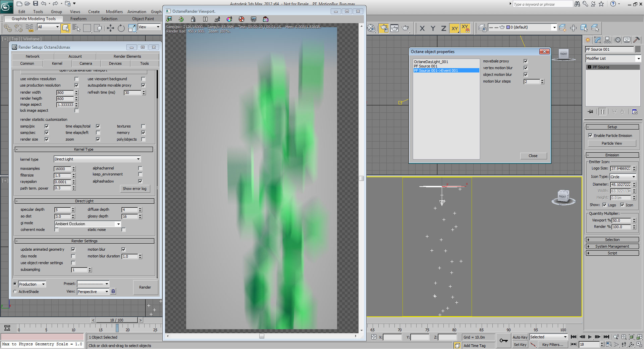644x349 pixels.
Task: Toggle the use window resolution checkbox
Action: (76, 79)
